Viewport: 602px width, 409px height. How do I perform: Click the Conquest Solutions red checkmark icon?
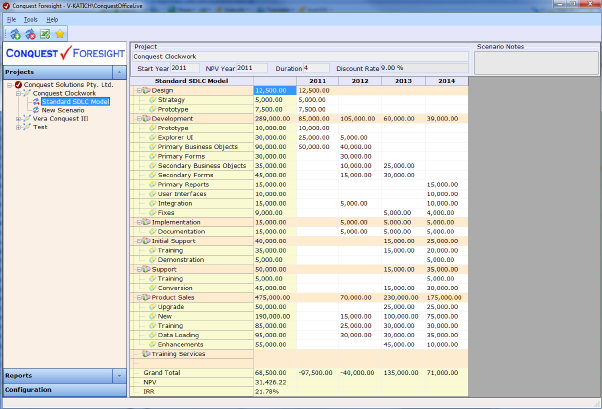[x=18, y=84]
